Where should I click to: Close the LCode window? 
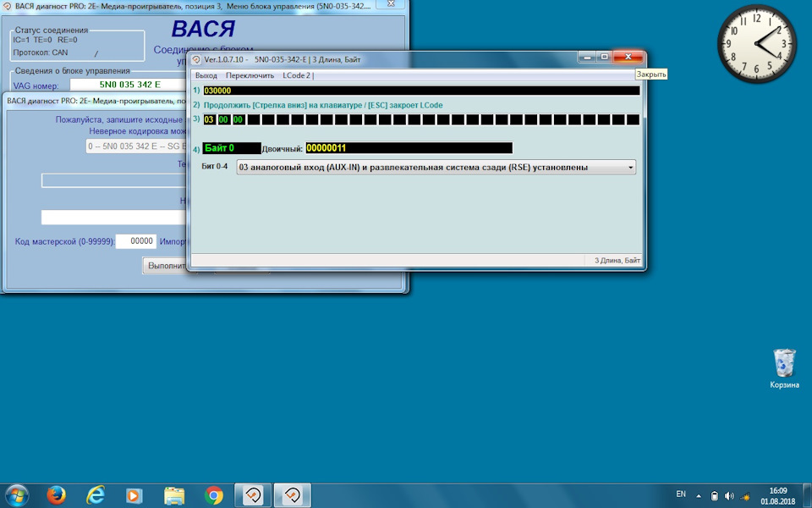[x=628, y=57]
